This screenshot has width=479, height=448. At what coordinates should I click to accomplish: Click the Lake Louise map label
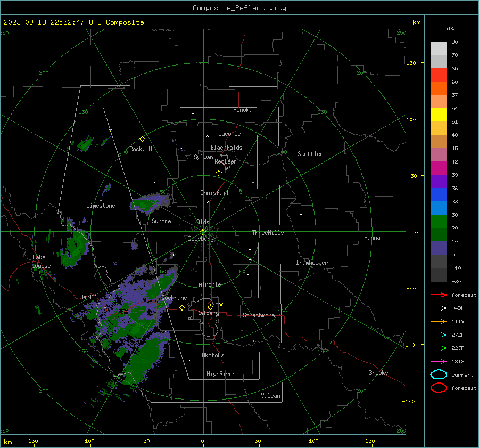pos(41,262)
